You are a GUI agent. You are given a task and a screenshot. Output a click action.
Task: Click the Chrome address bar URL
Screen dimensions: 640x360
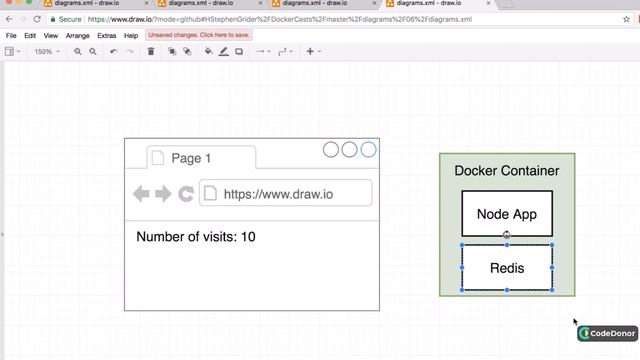(x=280, y=19)
